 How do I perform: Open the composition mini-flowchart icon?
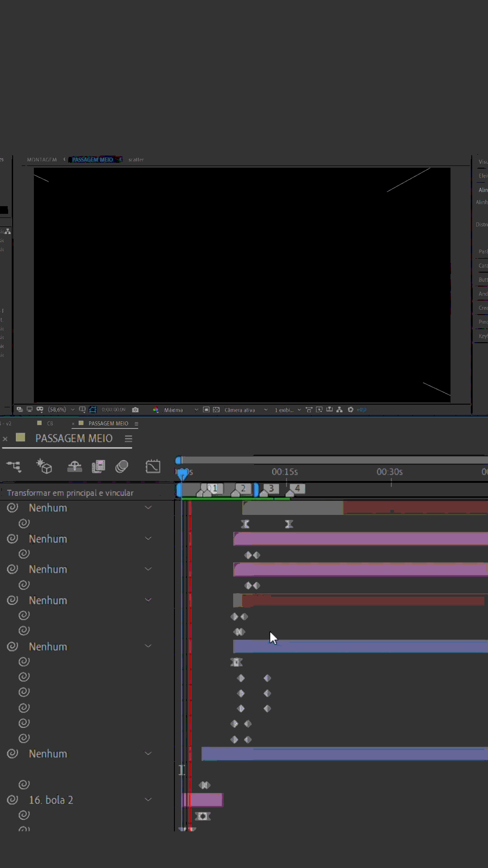click(x=14, y=466)
